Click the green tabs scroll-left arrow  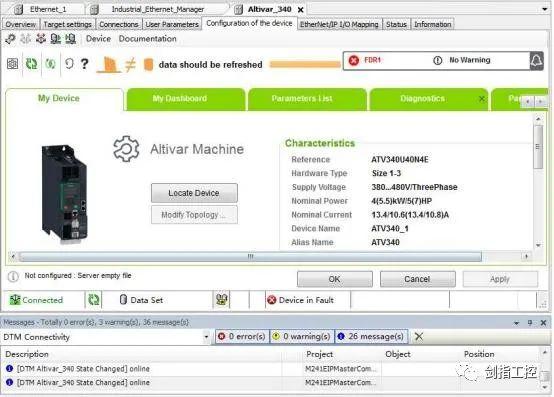point(528,102)
